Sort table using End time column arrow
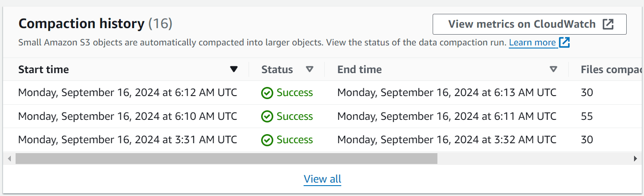Image resolution: width=644 pixels, height=196 pixels. 553,69
